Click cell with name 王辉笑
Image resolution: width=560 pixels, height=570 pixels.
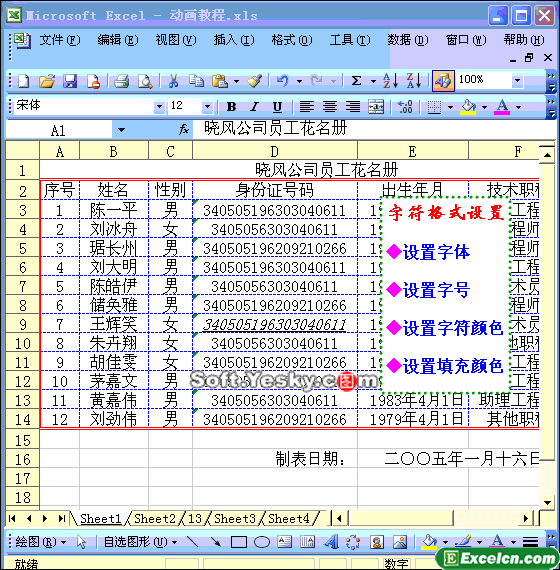pyautogui.click(x=113, y=324)
